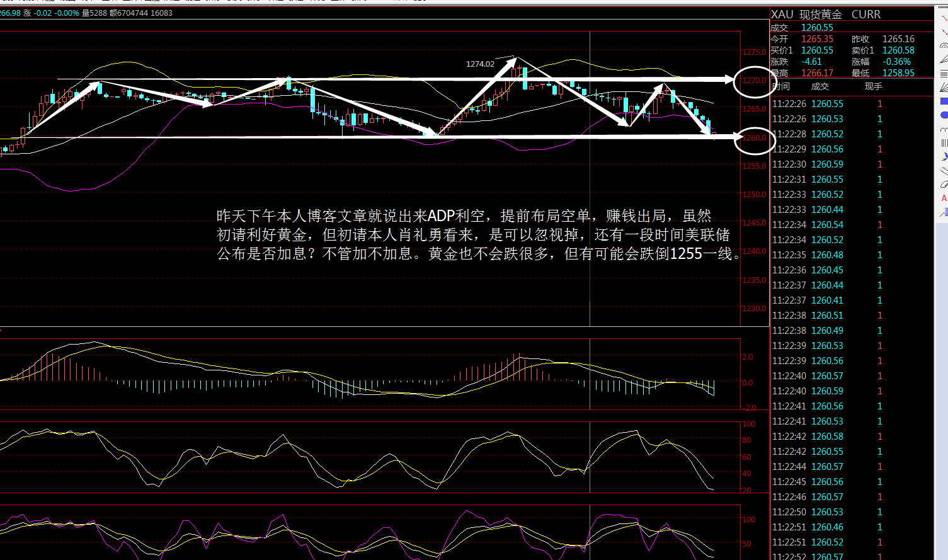
Task: Click the 卖价1 ask price 1260.58
Action: 898,50
